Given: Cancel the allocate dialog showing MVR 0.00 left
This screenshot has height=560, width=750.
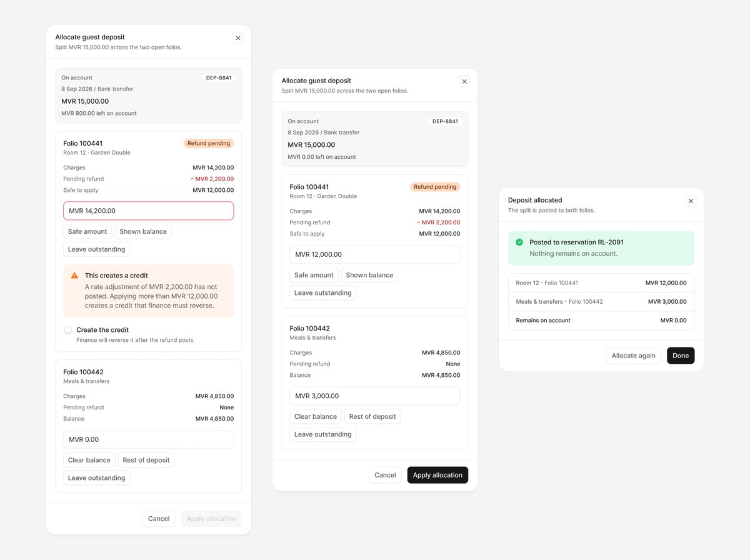Looking at the screenshot, I should point(385,475).
